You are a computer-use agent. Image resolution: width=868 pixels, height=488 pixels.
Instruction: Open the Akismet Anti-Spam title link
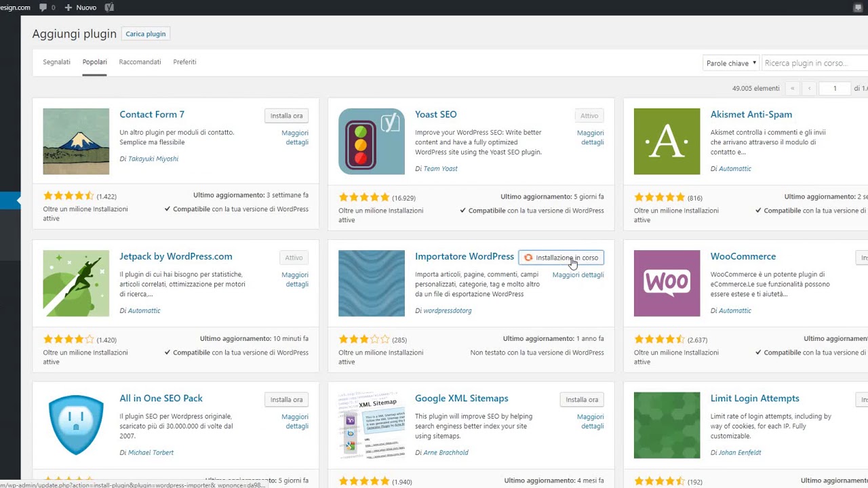coord(751,115)
